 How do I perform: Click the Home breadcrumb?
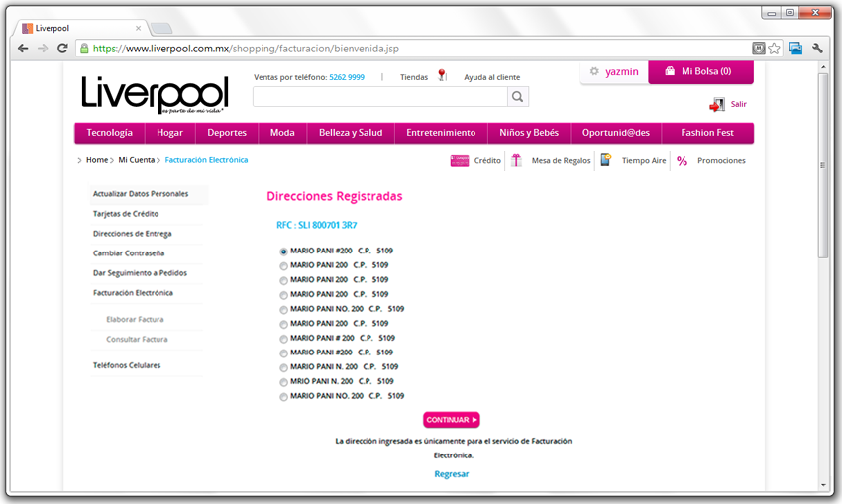tap(97, 160)
